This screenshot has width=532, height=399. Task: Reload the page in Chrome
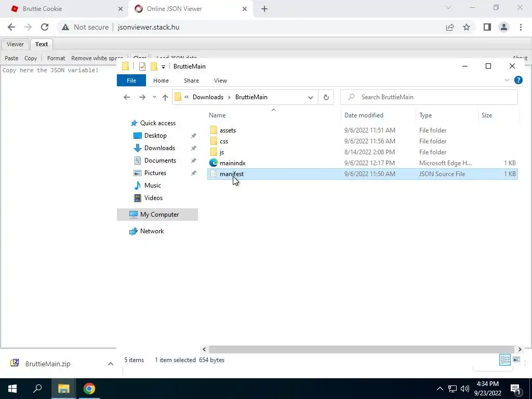pyautogui.click(x=45, y=27)
